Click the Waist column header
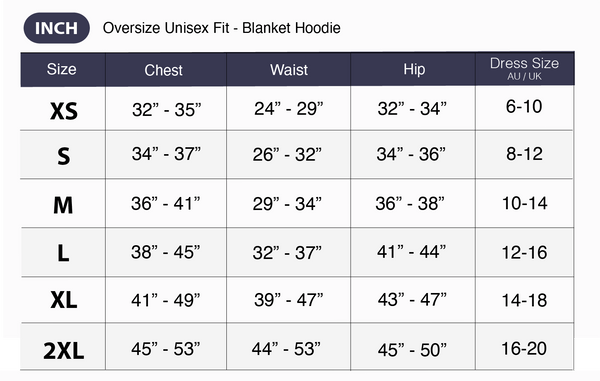Screen dimensions: 600x381 (289, 70)
